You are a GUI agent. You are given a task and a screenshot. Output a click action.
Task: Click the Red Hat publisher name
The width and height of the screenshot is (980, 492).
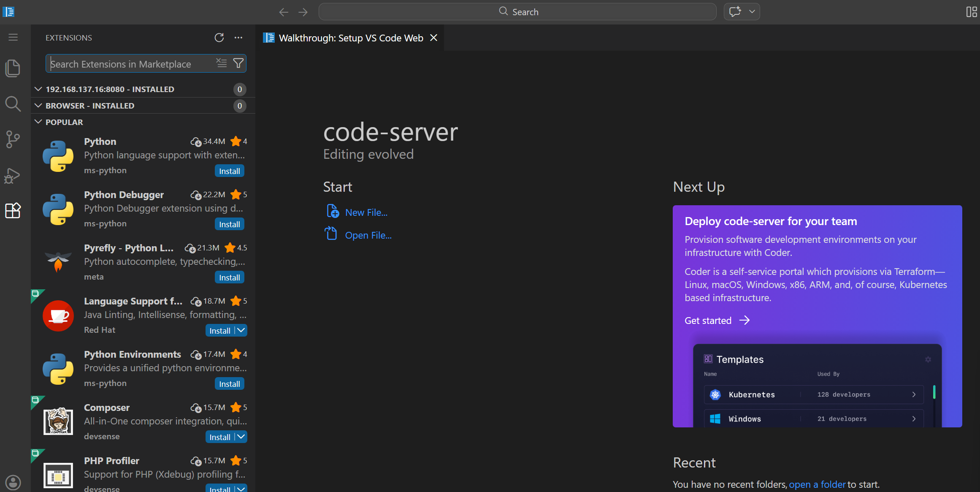(100, 330)
